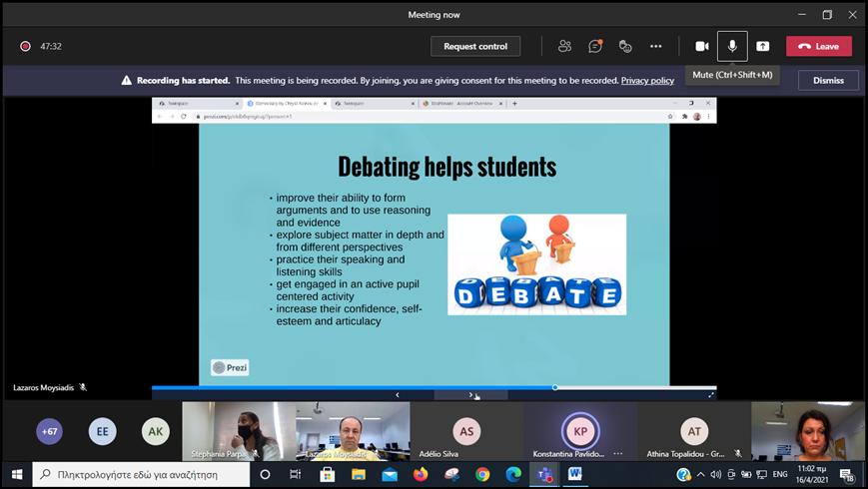
Task: Open the volume control in the tray
Action: (x=716, y=475)
